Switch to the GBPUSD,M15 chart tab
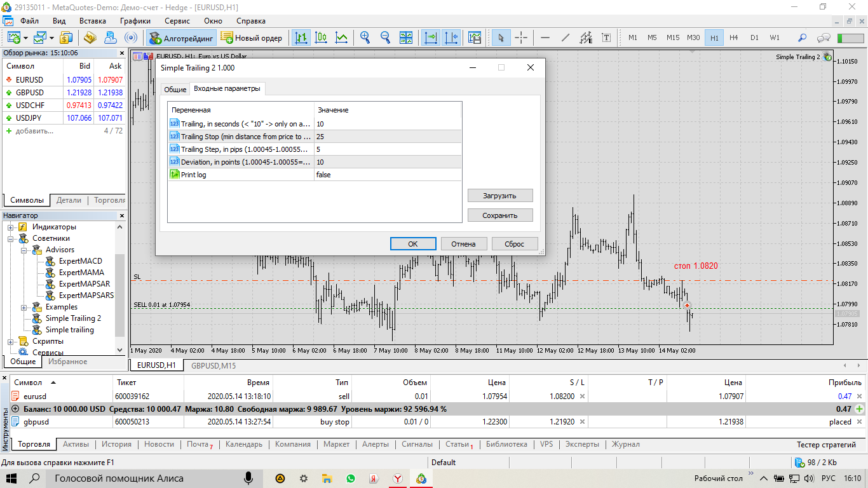Viewport: 868px width, 488px height. point(214,365)
